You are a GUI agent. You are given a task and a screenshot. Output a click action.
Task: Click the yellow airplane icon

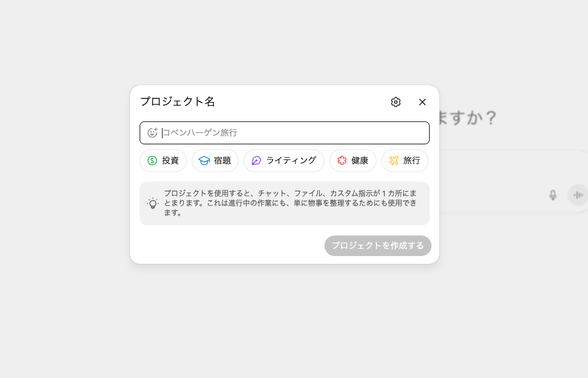(394, 161)
